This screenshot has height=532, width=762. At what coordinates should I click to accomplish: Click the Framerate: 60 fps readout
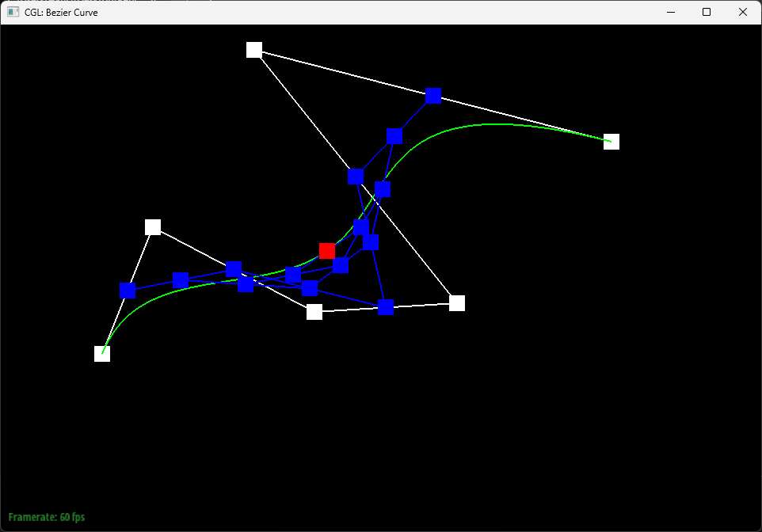point(47,517)
